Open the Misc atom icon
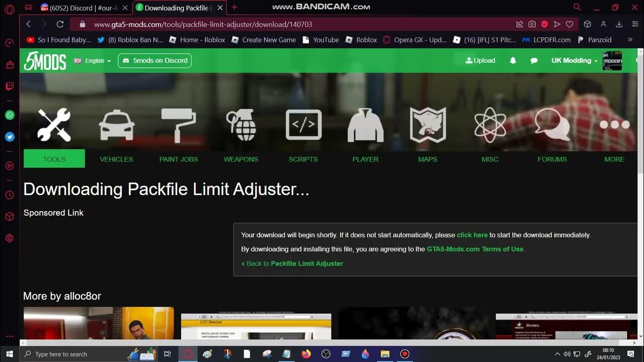This screenshot has height=362, width=644. (x=490, y=125)
